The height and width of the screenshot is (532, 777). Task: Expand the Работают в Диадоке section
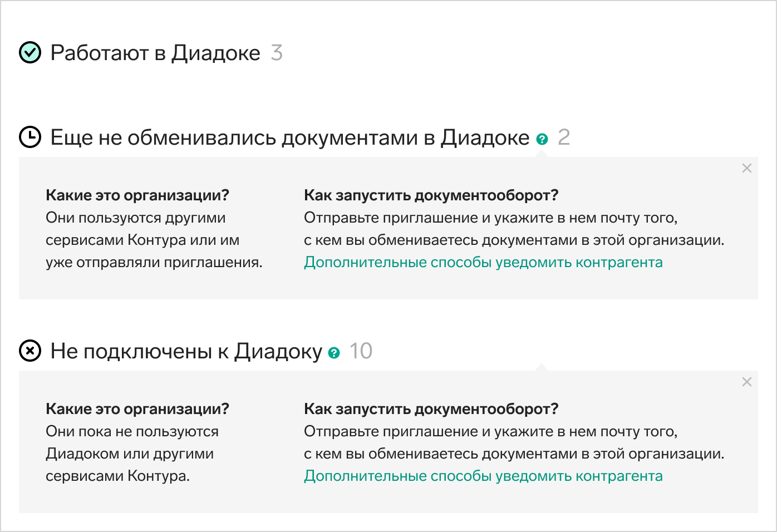click(155, 53)
